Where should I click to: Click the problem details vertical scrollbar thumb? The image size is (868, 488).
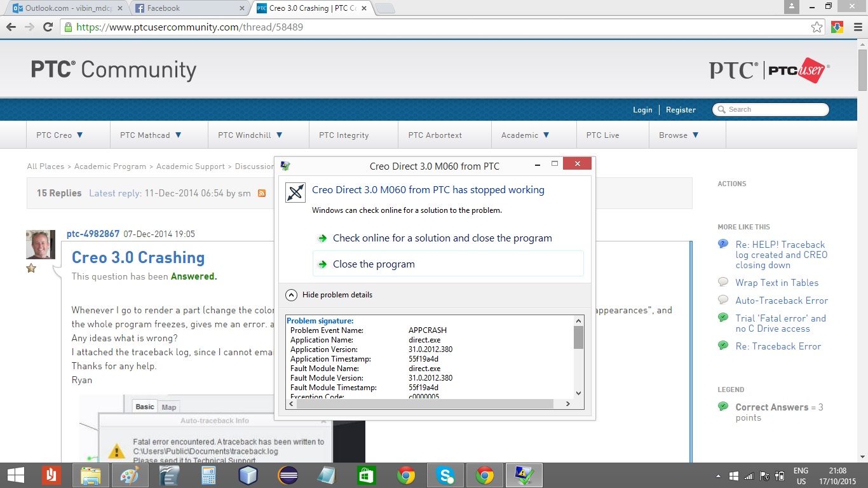[578, 337]
